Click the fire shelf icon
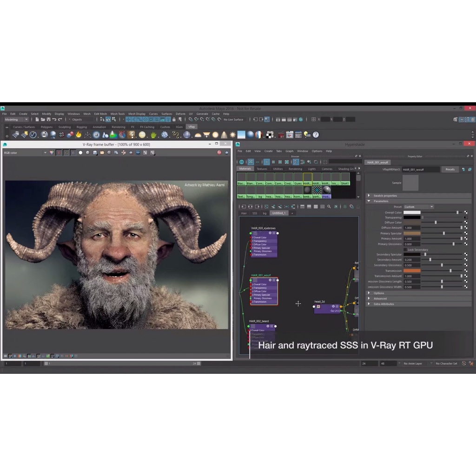The image size is (476, 476). tap(79, 135)
